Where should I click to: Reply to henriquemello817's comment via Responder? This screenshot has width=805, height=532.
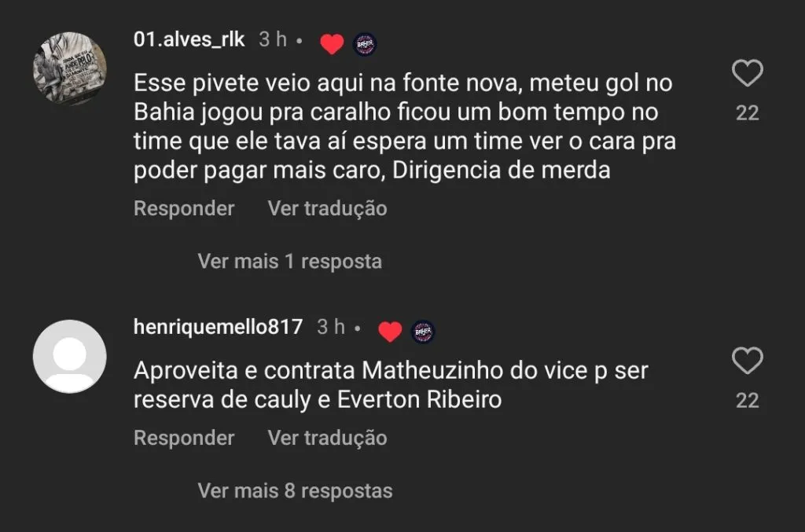pos(184,438)
